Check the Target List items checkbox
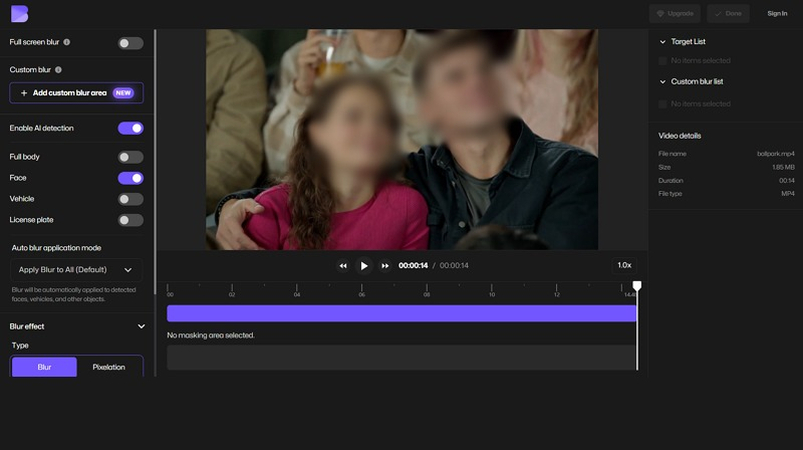The image size is (803, 450). point(663,61)
